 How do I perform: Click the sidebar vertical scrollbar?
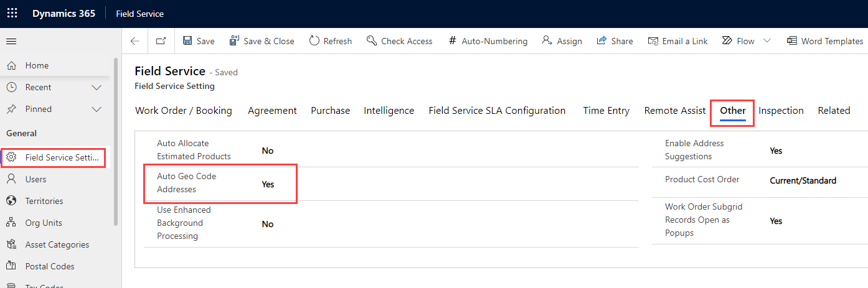[x=115, y=142]
